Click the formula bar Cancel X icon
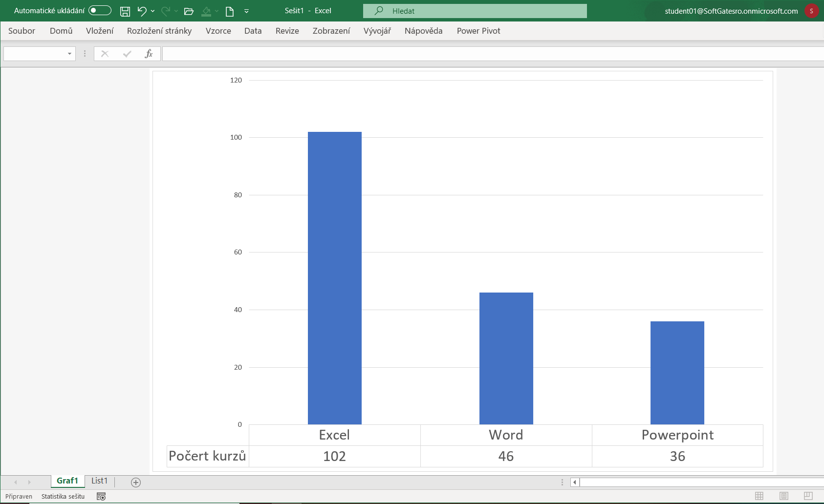 tap(105, 54)
